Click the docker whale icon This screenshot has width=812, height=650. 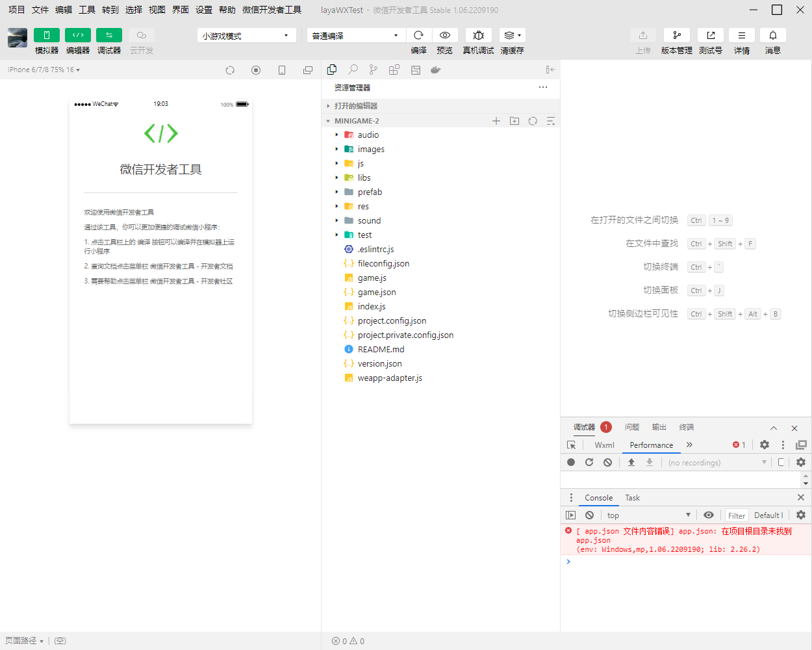436,70
